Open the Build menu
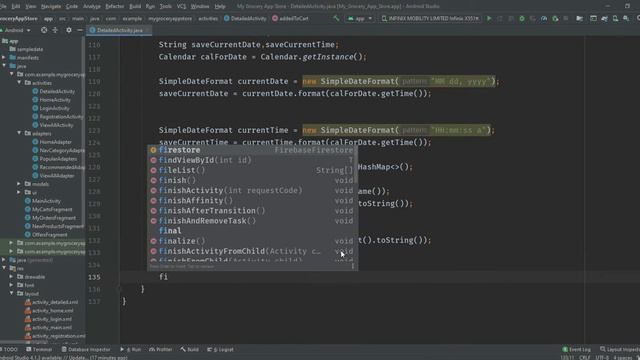This screenshot has height=360, width=640. [x=135, y=7]
